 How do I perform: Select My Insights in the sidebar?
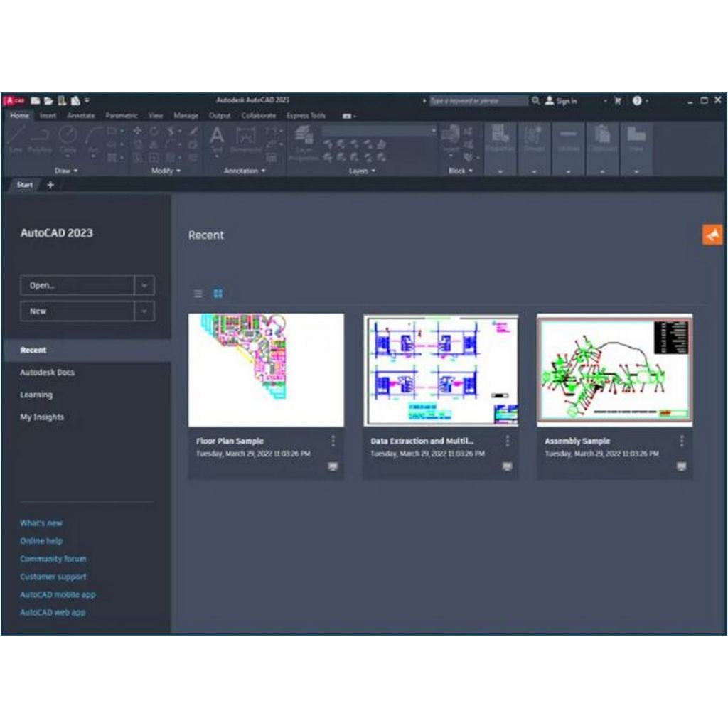pos(42,417)
